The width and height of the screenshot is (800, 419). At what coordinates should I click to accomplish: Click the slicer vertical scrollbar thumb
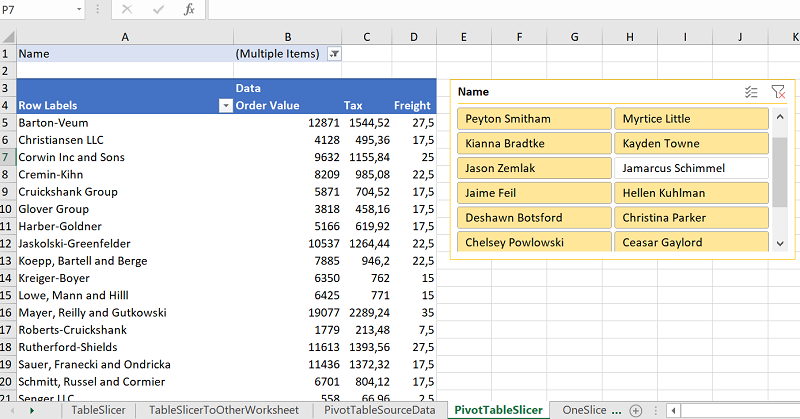coord(780,172)
